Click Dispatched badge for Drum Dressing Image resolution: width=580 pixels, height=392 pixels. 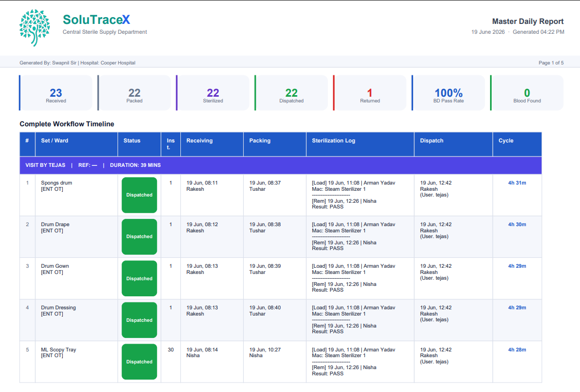(x=139, y=320)
